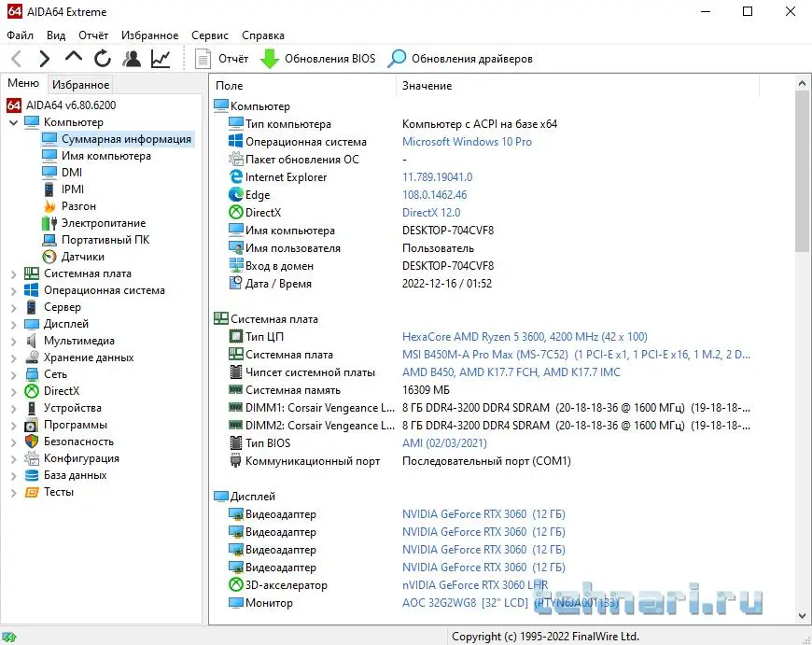Open the DirectX 12.0 value link

(431, 213)
